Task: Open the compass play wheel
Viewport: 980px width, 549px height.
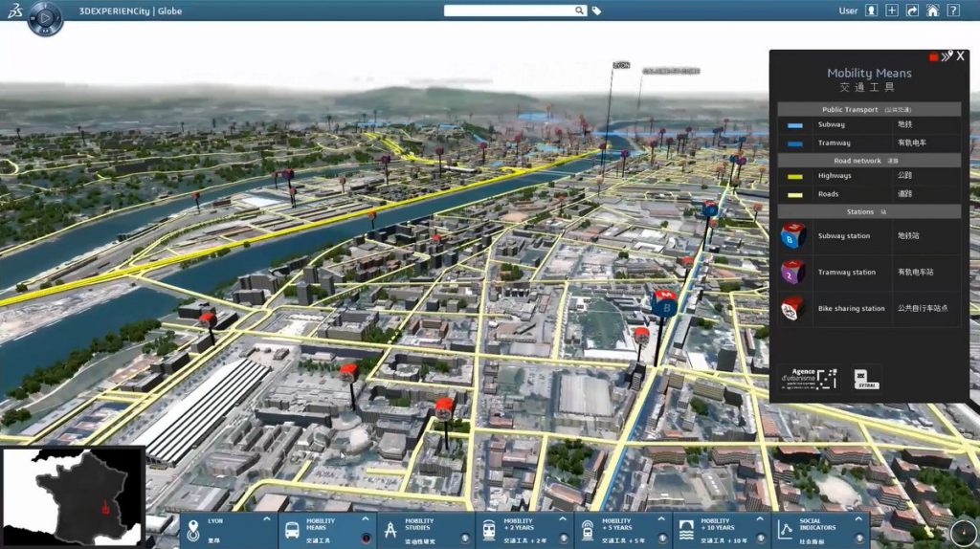Action: tap(45, 18)
